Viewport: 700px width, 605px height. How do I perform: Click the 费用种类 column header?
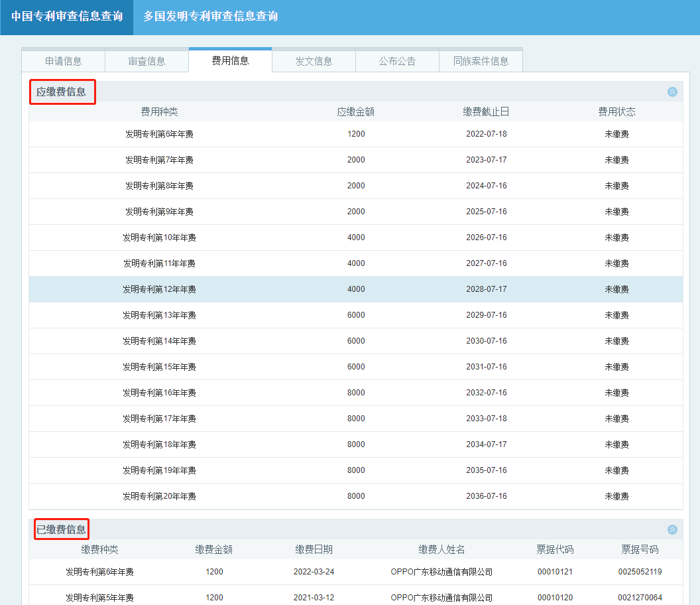159,111
